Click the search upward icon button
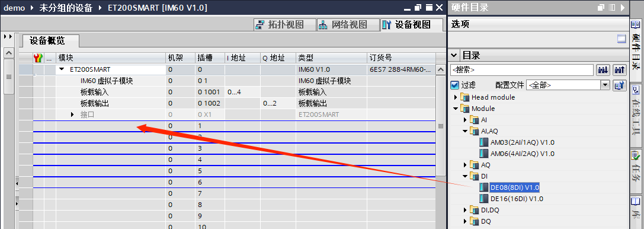 coord(619,70)
